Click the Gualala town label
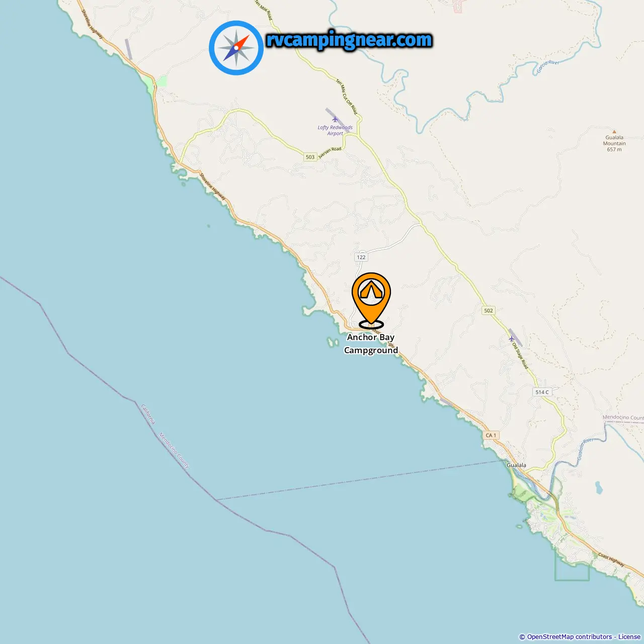 (516, 465)
